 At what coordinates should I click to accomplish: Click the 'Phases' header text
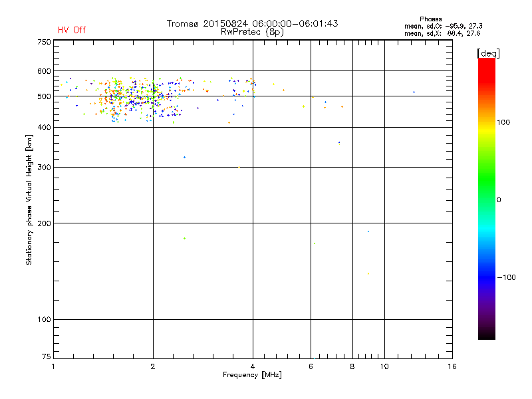pyautogui.click(x=430, y=19)
